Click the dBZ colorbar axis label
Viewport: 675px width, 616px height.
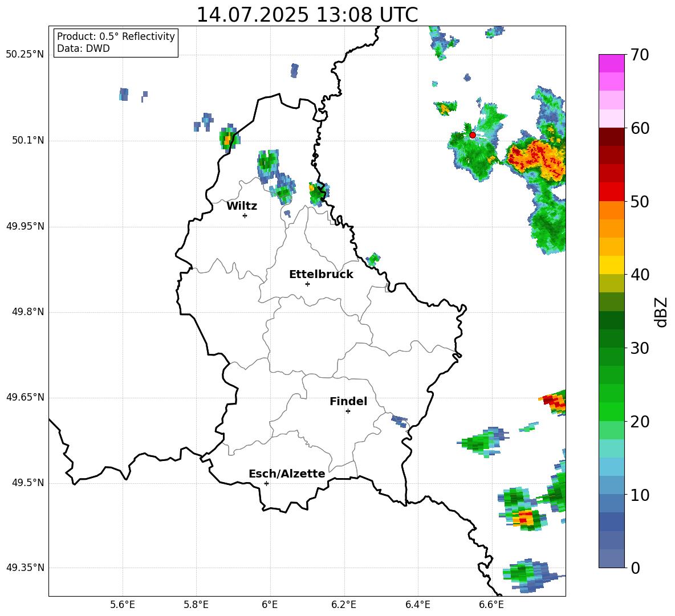[x=662, y=312]
